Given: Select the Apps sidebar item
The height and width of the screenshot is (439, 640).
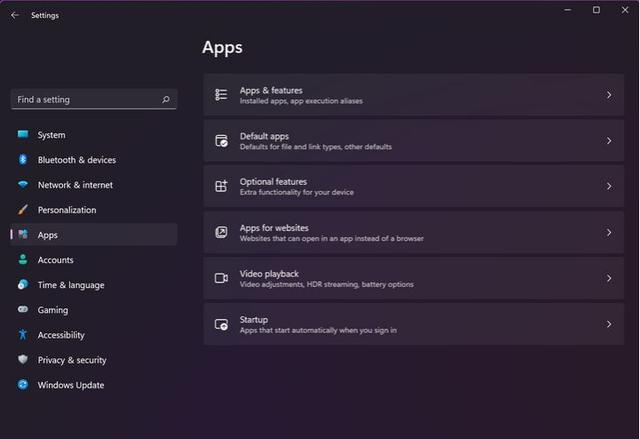Looking at the screenshot, I should pos(94,235).
